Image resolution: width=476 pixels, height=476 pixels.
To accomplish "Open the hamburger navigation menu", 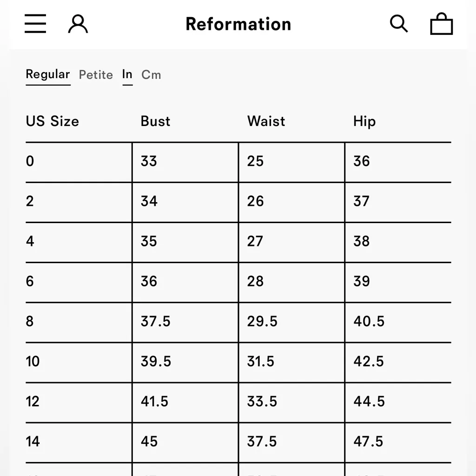I will coord(35,24).
